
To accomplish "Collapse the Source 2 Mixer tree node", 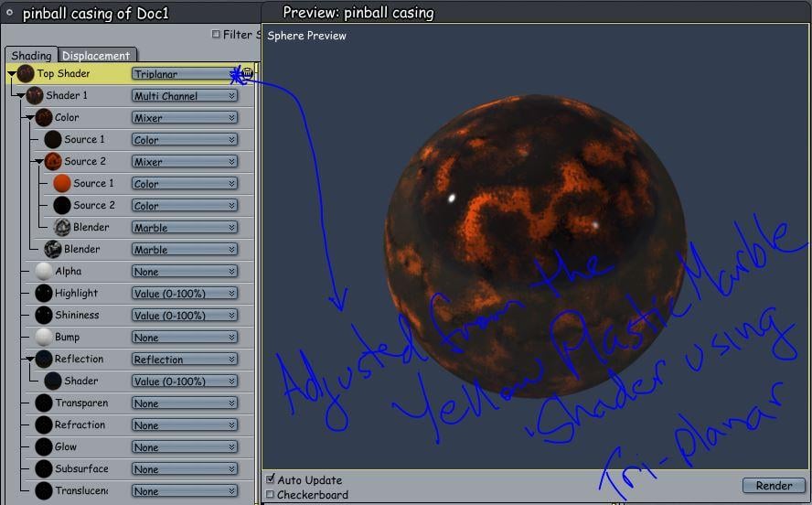I will tap(39, 162).
